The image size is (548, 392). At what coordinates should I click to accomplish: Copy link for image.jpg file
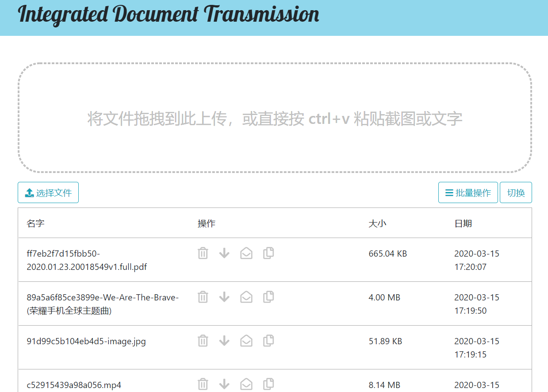coord(268,341)
